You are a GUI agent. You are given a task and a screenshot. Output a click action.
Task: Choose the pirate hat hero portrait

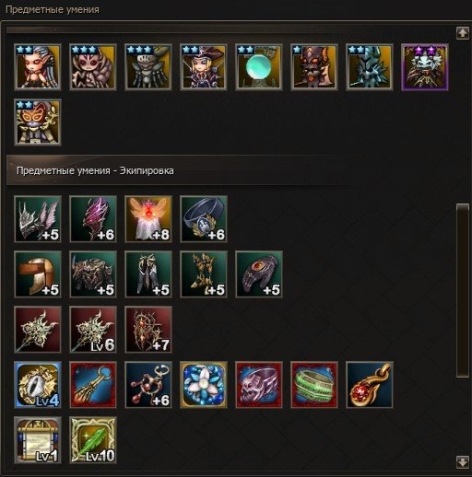[204, 67]
